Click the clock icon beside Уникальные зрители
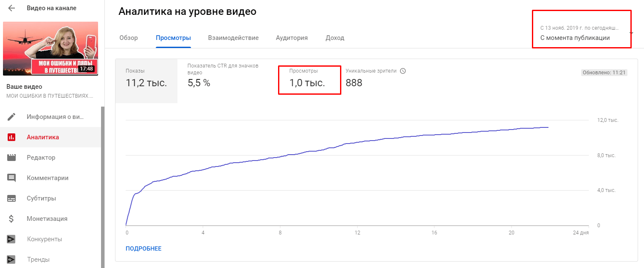Viewport: 644px width, 268px height. click(x=403, y=71)
